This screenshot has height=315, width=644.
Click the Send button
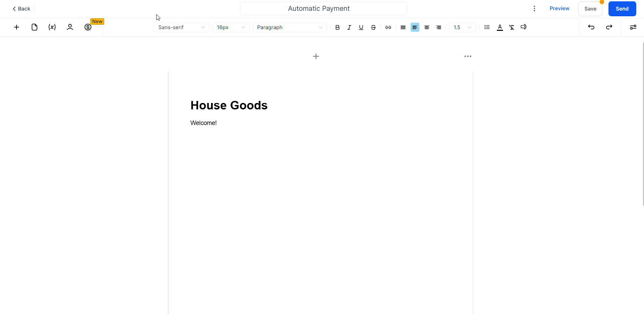click(622, 8)
